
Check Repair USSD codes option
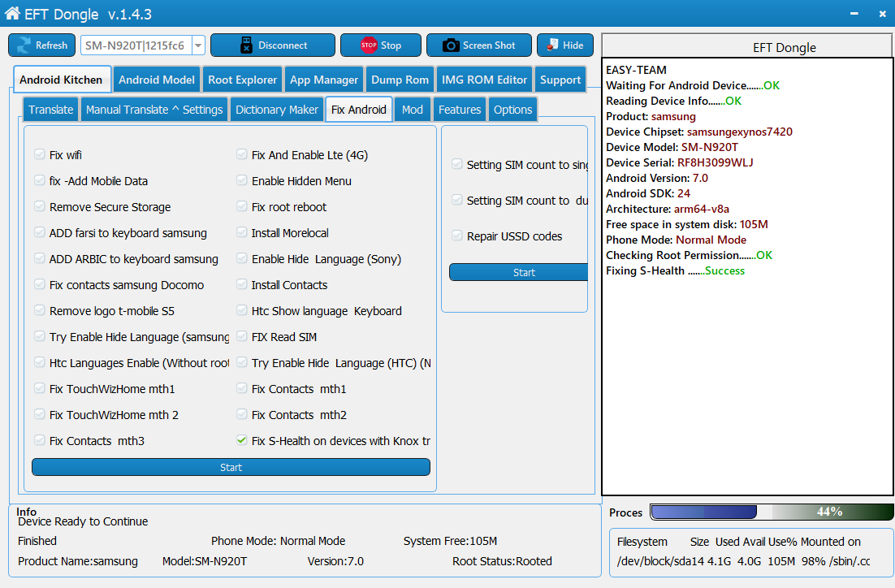pyautogui.click(x=456, y=236)
